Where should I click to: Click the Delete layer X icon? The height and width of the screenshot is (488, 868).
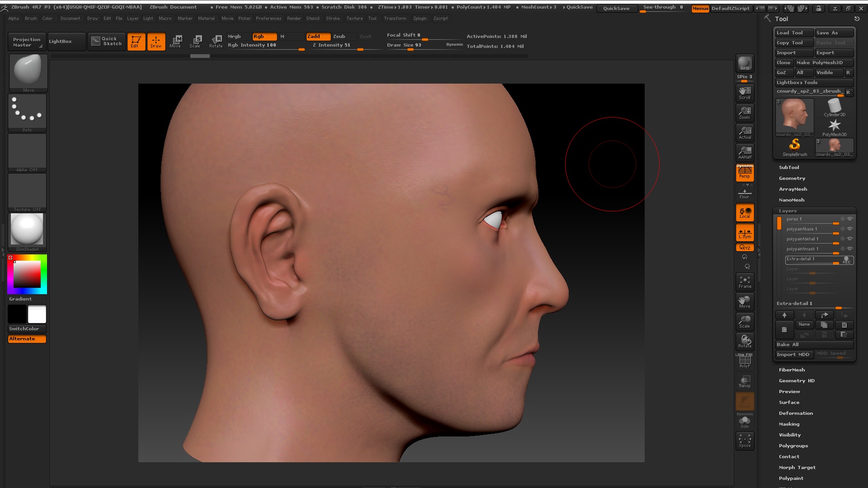(x=844, y=325)
